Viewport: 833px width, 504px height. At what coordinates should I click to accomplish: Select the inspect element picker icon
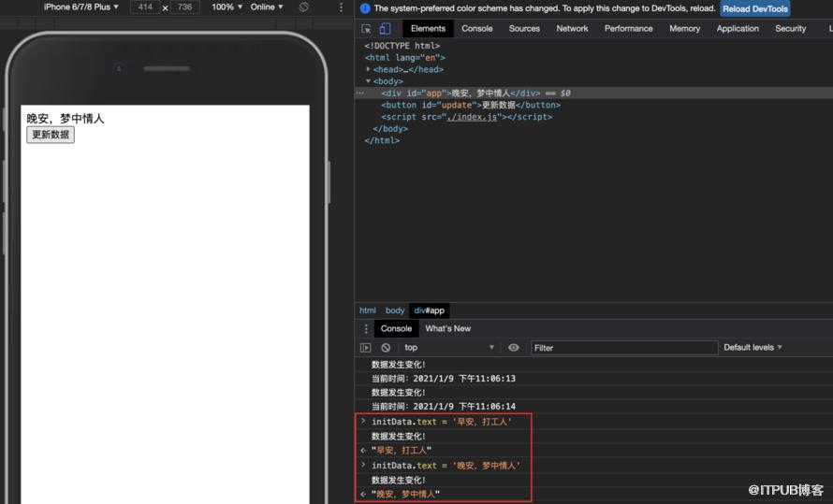(x=366, y=29)
